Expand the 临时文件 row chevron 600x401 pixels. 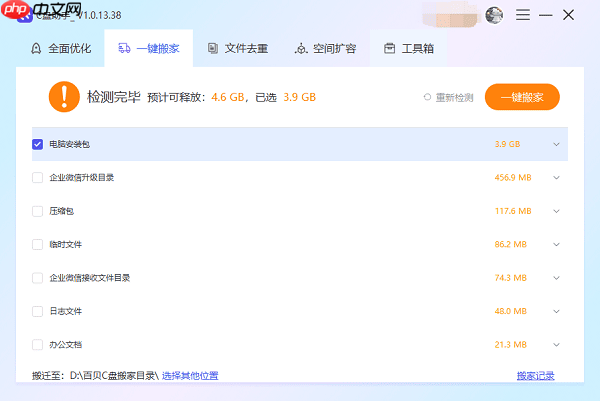(556, 245)
